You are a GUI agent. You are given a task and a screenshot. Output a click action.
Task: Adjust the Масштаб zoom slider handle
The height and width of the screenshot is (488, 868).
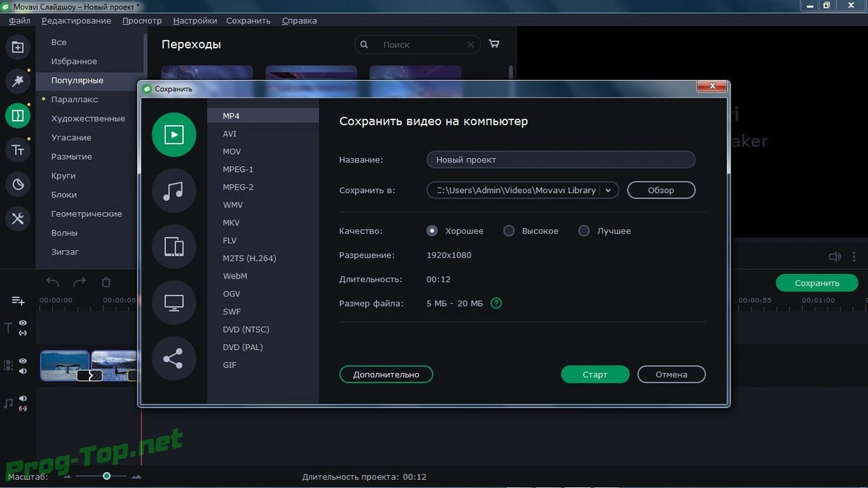[x=106, y=476]
